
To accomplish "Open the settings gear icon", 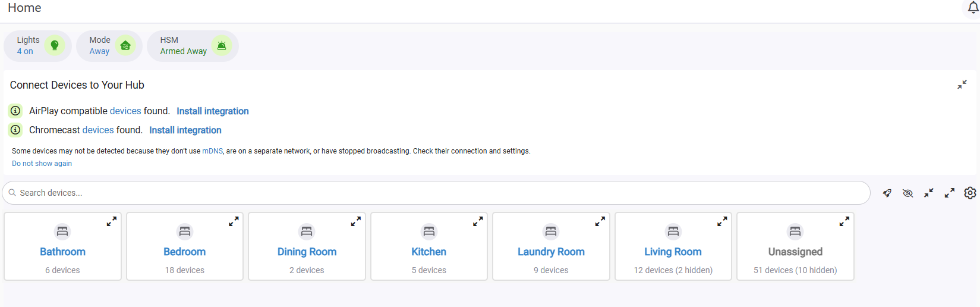I will point(970,193).
